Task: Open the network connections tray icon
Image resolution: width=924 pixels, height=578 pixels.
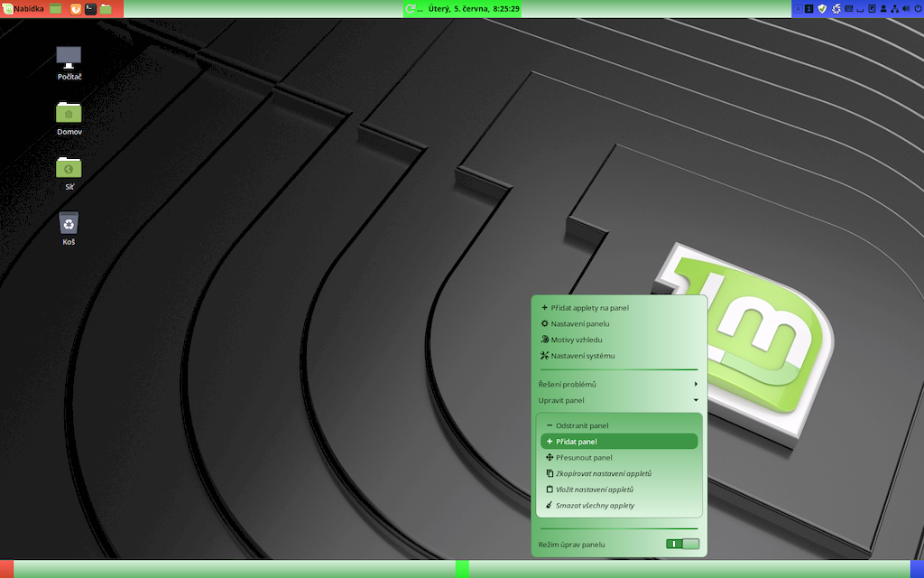Action: click(894, 9)
